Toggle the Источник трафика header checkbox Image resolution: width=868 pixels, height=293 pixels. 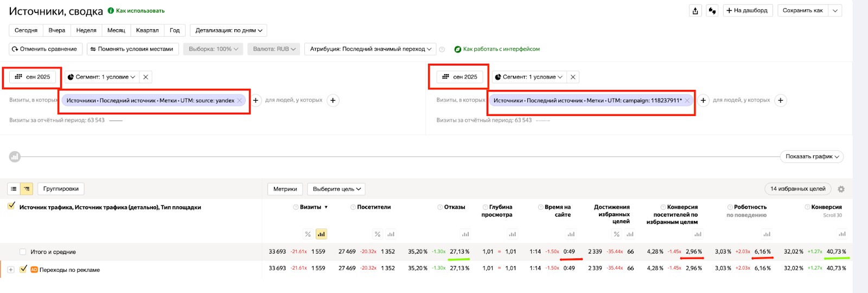click(11, 206)
